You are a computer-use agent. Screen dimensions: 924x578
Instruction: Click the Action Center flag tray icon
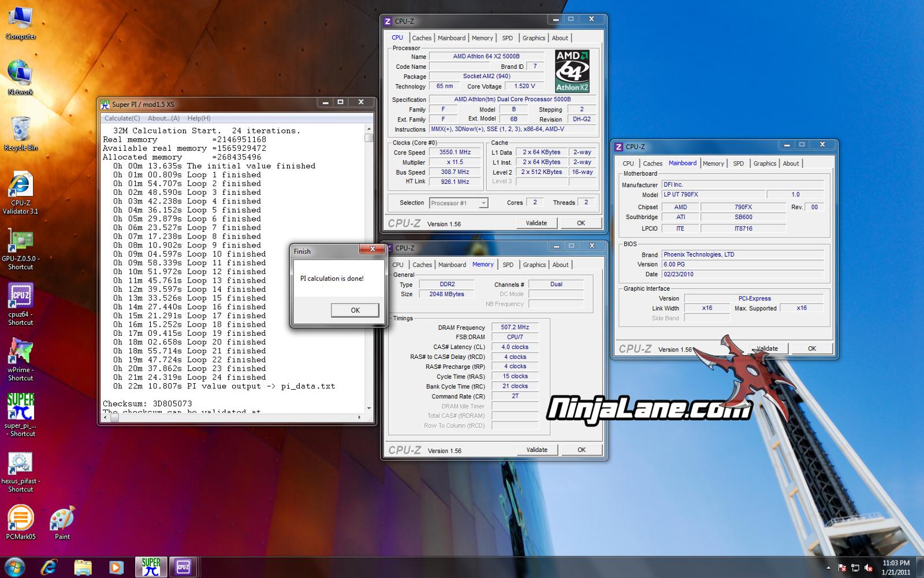click(842, 568)
